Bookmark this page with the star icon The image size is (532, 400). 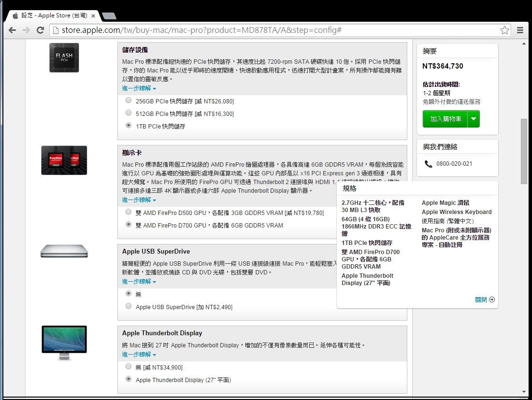point(504,30)
